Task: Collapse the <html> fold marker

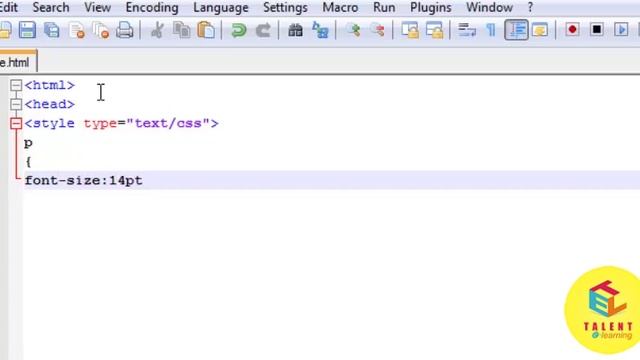Action: coord(16,85)
